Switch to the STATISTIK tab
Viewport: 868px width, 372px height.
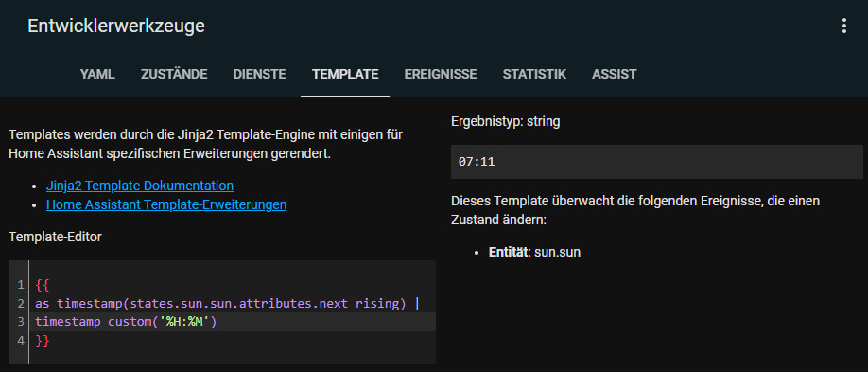(x=534, y=74)
